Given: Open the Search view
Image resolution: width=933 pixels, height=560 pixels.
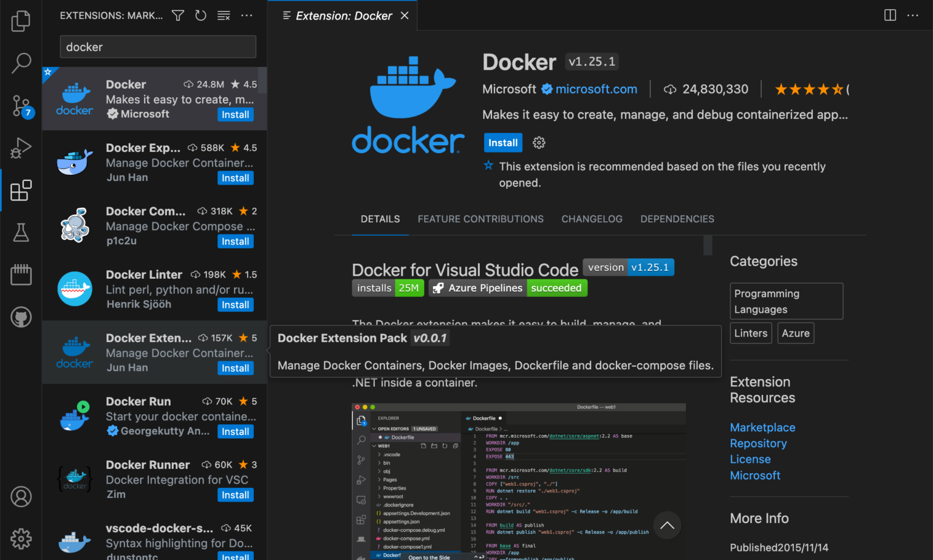Looking at the screenshot, I should (x=21, y=63).
